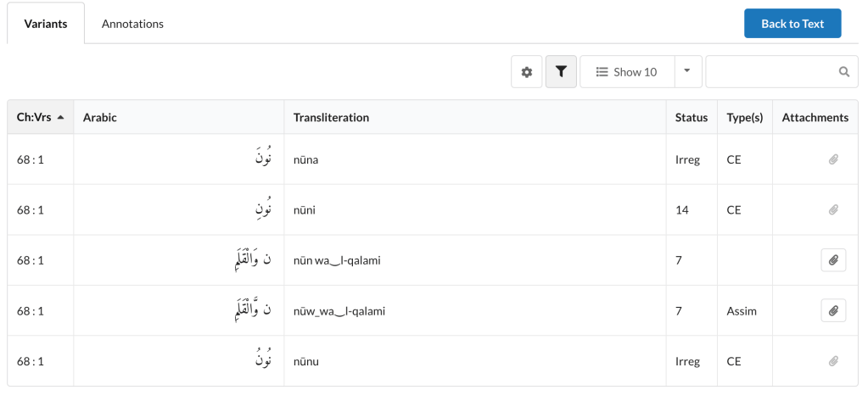Click paperclip icon in nūna row
868x401 pixels.
(x=833, y=159)
